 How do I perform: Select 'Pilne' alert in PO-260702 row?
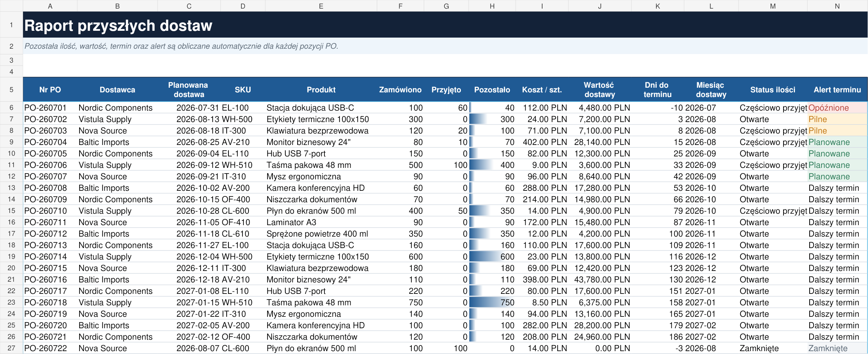pos(837,119)
